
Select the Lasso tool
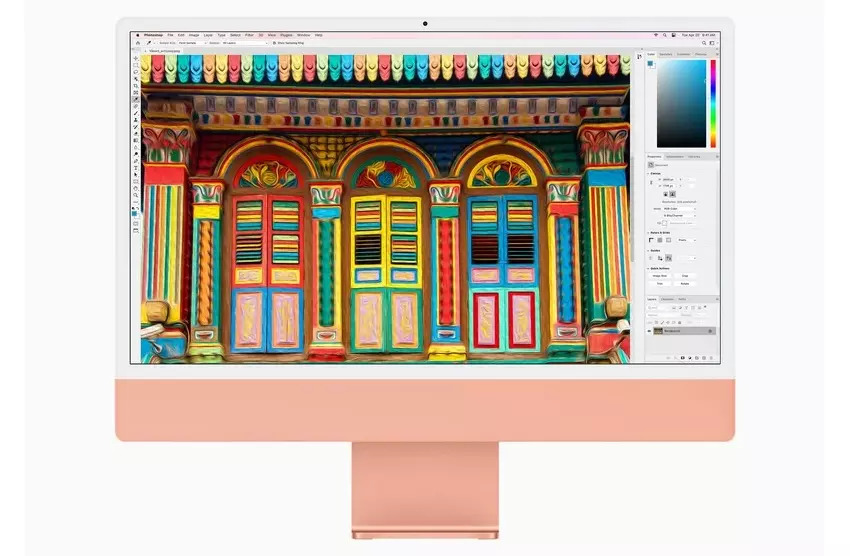click(x=136, y=72)
